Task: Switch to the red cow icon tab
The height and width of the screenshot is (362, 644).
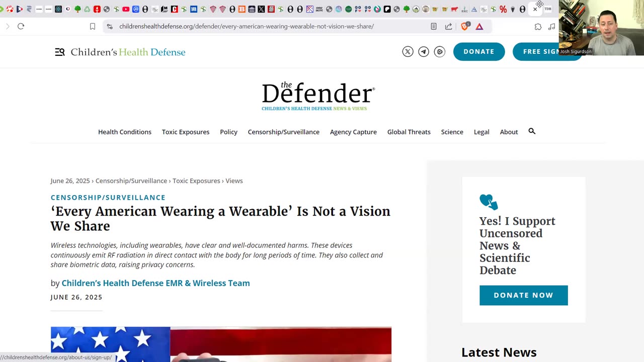Action: tap(454, 9)
